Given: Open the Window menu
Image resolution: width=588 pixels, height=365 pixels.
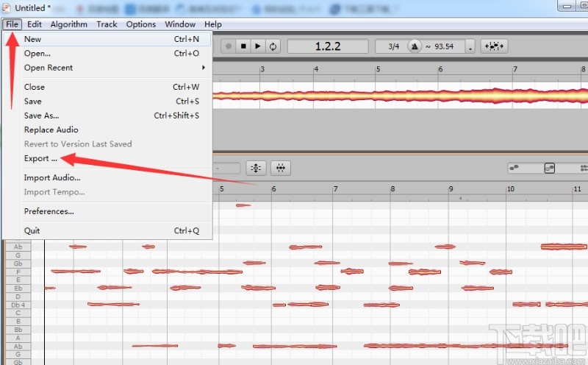Looking at the screenshot, I should (180, 24).
